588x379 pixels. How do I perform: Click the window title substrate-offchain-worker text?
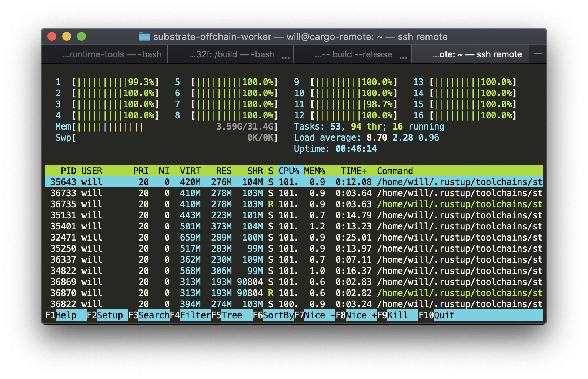point(213,37)
